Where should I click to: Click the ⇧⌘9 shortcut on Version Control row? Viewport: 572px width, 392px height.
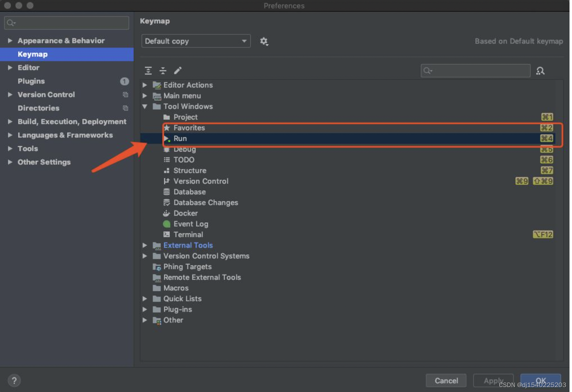543,181
